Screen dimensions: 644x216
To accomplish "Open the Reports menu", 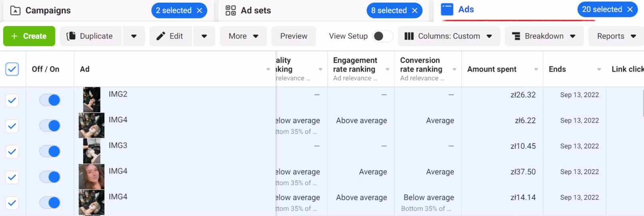I will (x=616, y=36).
